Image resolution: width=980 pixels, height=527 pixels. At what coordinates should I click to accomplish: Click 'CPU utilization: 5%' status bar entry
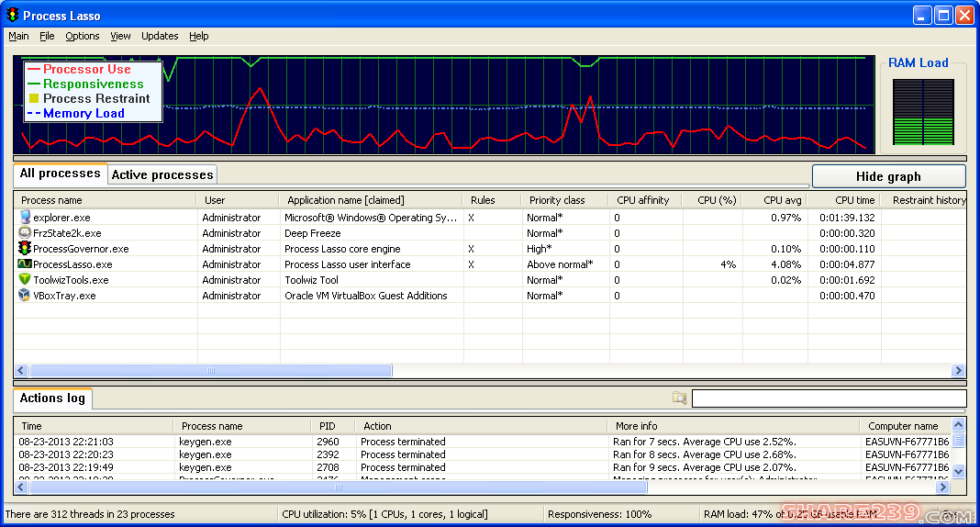click(385, 514)
